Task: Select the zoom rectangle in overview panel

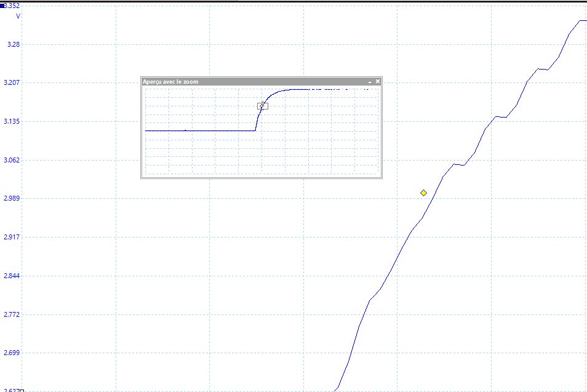Action: click(x=263, y=106)
